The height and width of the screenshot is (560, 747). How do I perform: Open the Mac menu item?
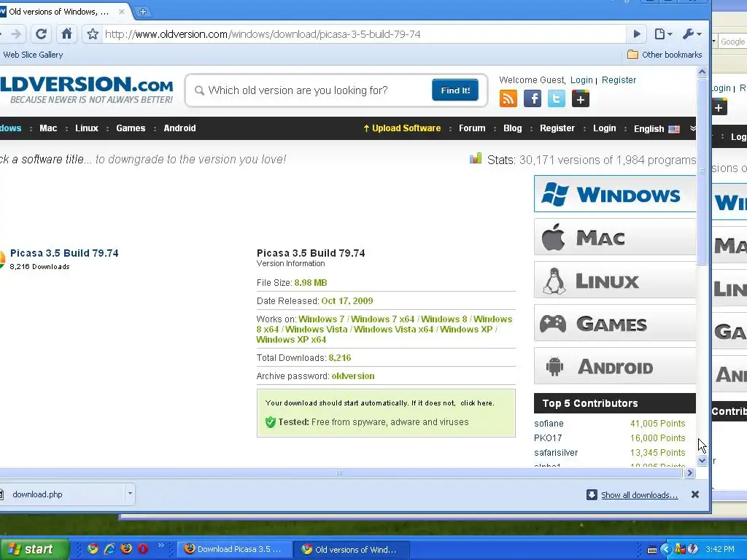click(x=48, y=128)
